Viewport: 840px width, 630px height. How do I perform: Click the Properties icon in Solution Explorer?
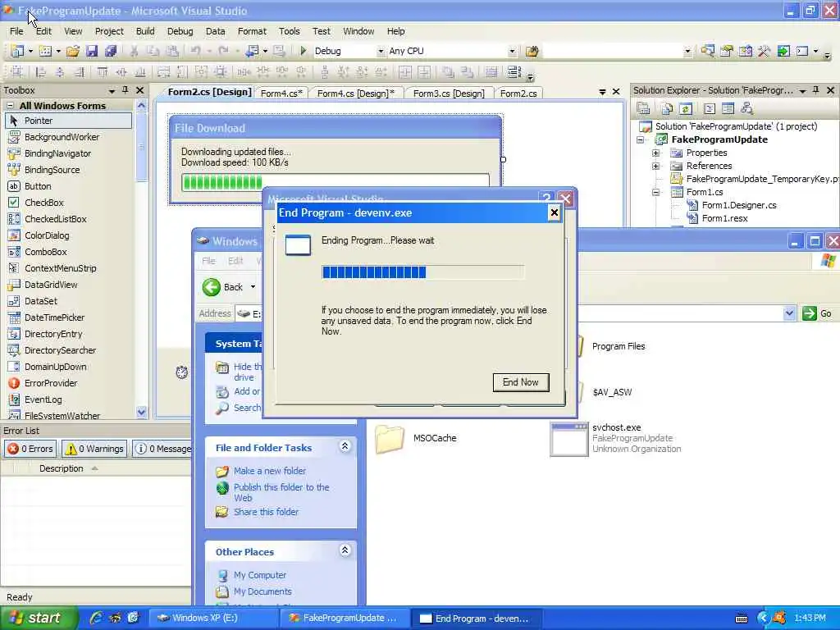643,109
